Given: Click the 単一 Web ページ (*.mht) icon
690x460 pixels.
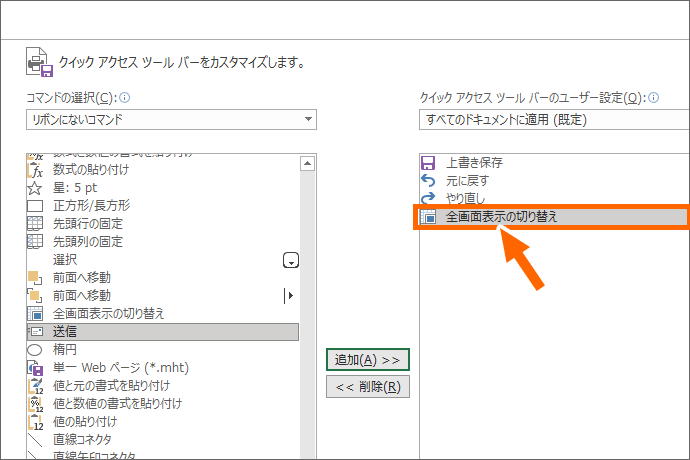Looking at the screenshot, I should 35,368.
